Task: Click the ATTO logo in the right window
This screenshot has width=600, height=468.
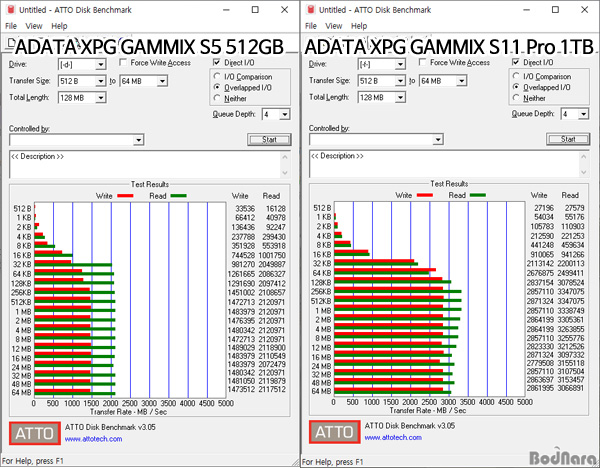Action: coord(335,432)
